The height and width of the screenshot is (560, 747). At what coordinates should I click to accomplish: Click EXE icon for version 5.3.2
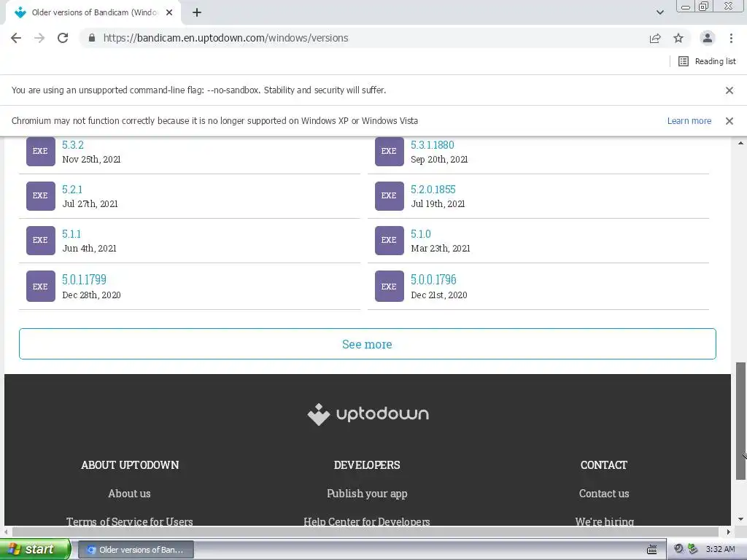(x=41, y=152)
